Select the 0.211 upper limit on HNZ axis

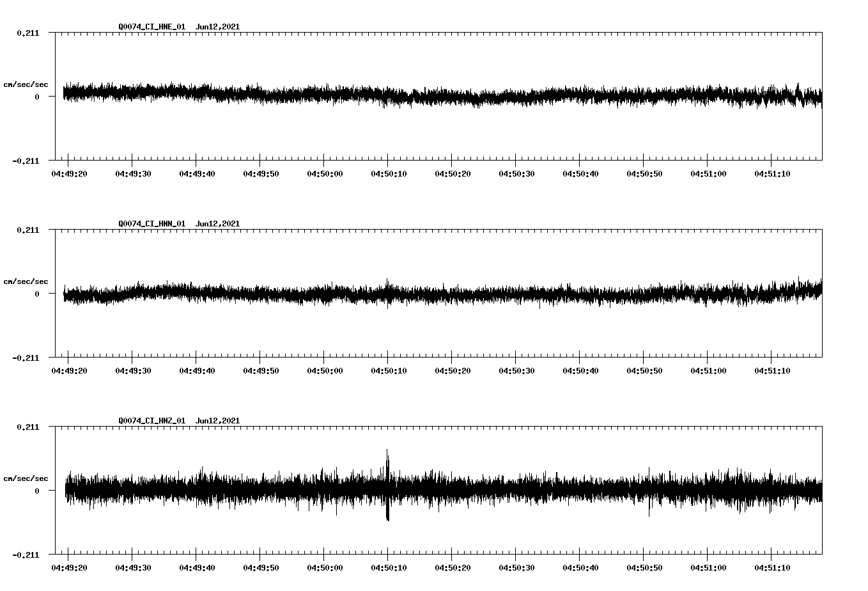27,427
